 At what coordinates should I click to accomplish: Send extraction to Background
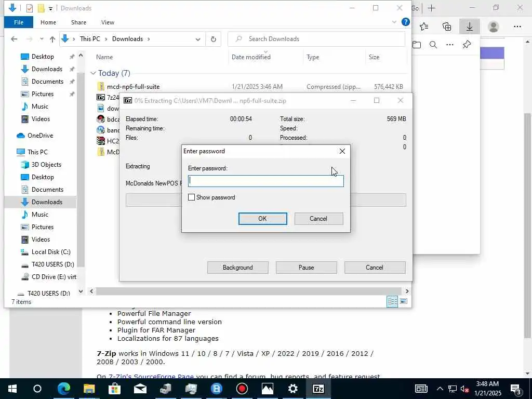click(x=237, y=268)
